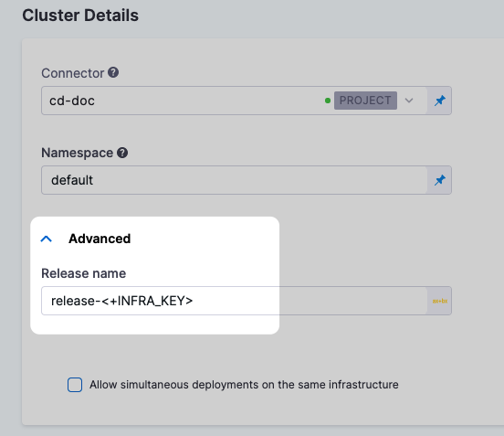Click the Cluster Details heading
Viewport: 504px width, 436px height.
pyautogui.click(x=80, y=16)
